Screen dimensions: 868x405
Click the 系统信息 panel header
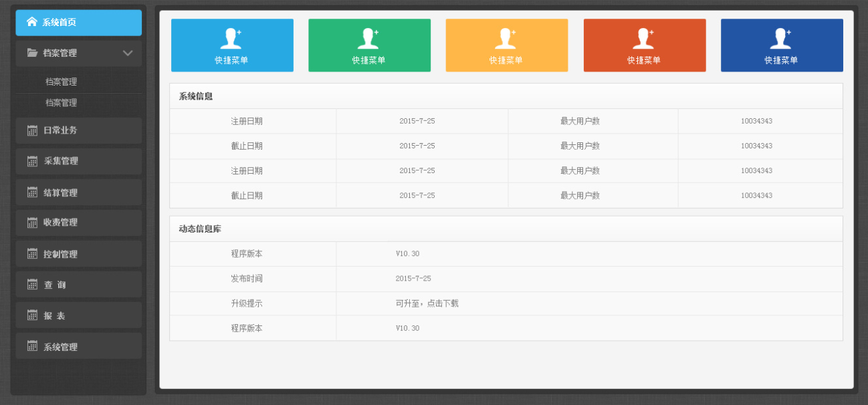click(x=506, y=96)
